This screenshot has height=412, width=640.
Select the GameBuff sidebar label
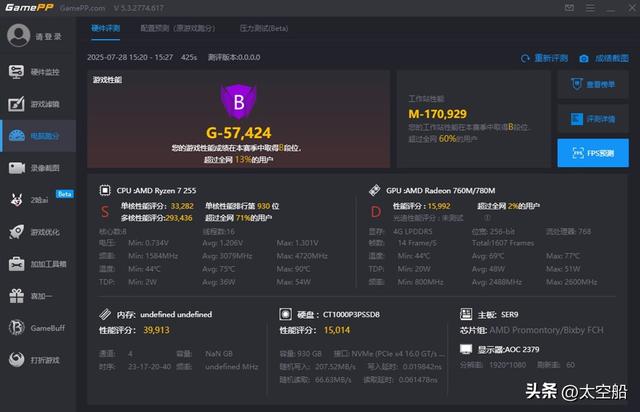point(48,328)
